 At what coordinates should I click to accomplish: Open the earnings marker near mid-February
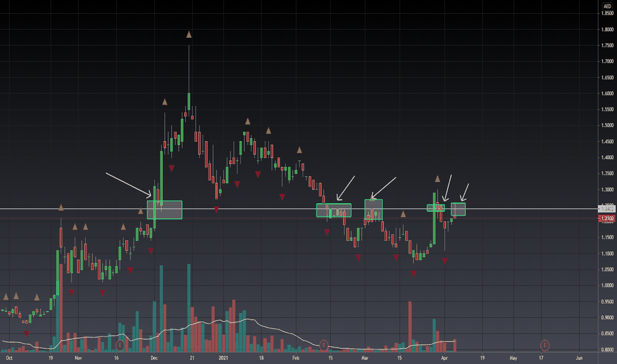324,345
